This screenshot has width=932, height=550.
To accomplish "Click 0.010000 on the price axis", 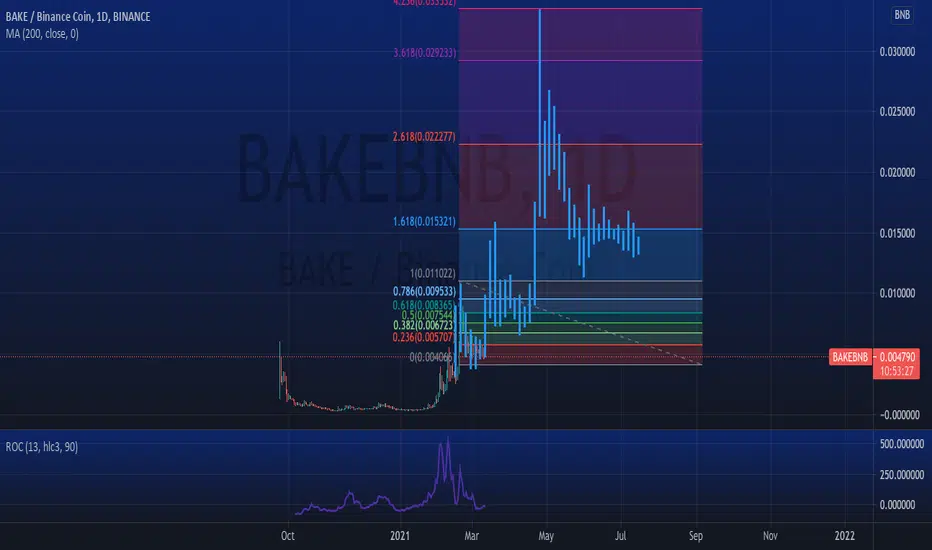I will point(897,293).
